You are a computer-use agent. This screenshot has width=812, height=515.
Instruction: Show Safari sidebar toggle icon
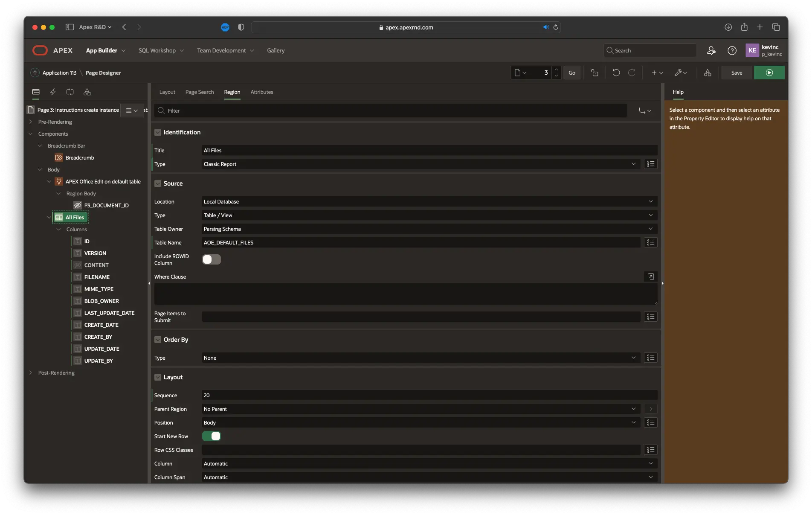point(70,27)
